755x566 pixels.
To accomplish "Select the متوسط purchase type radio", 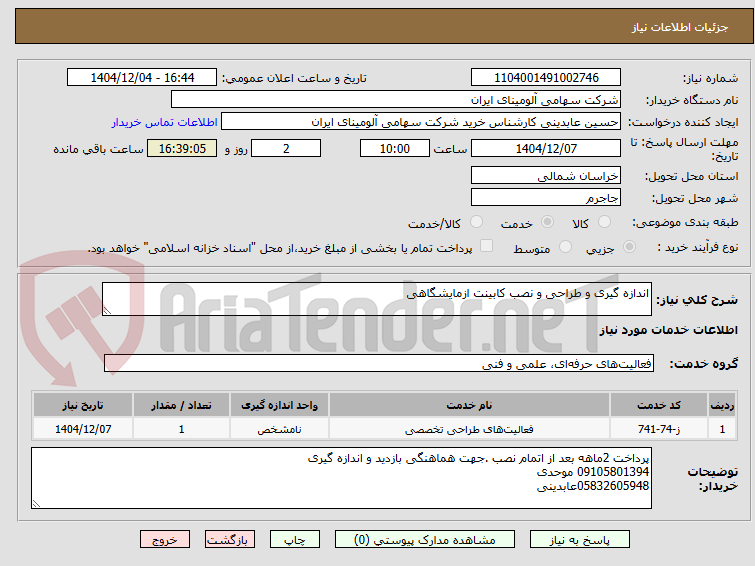I will coord(565,247).
